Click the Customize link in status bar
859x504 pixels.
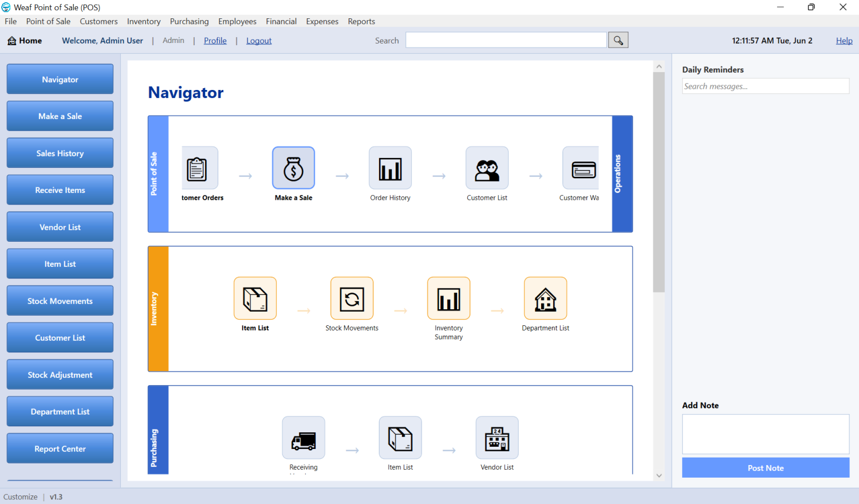[x=21, y=497]
